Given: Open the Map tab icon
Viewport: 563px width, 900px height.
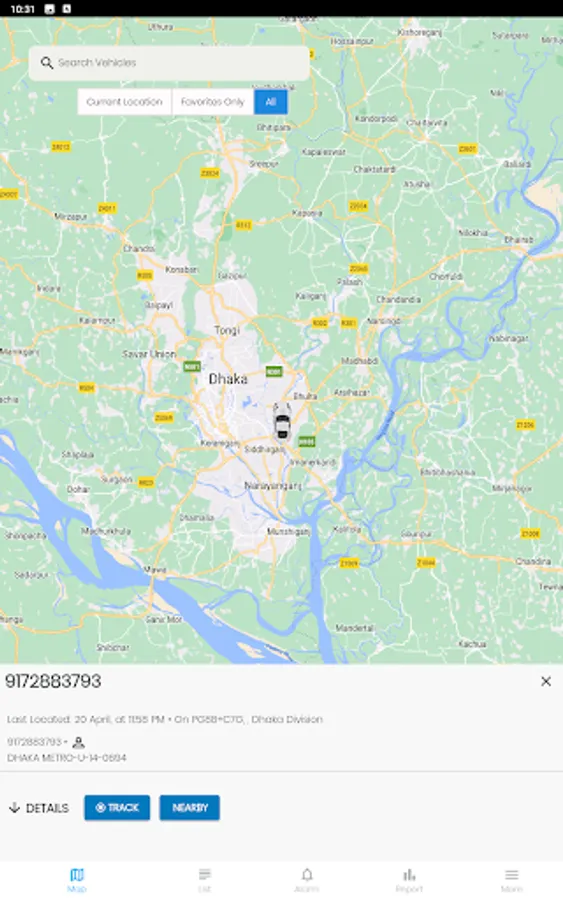Looking at the screenshot, I should click(x=77, y=875).
